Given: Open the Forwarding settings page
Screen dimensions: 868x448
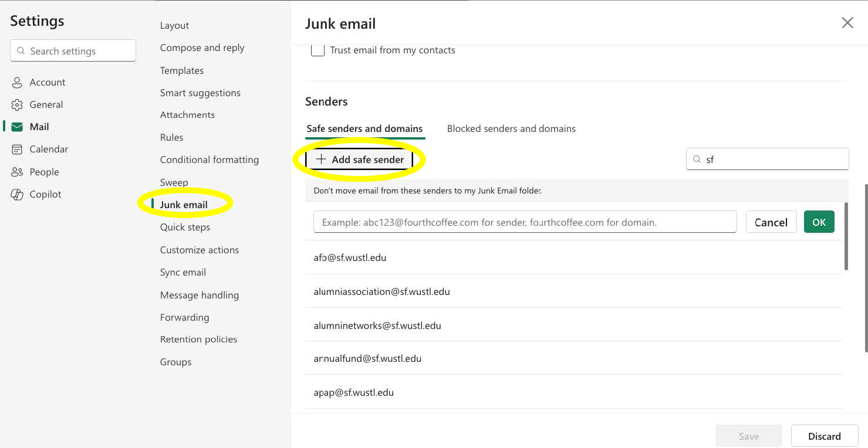Looking at the screenshot, I should (184, 317).
